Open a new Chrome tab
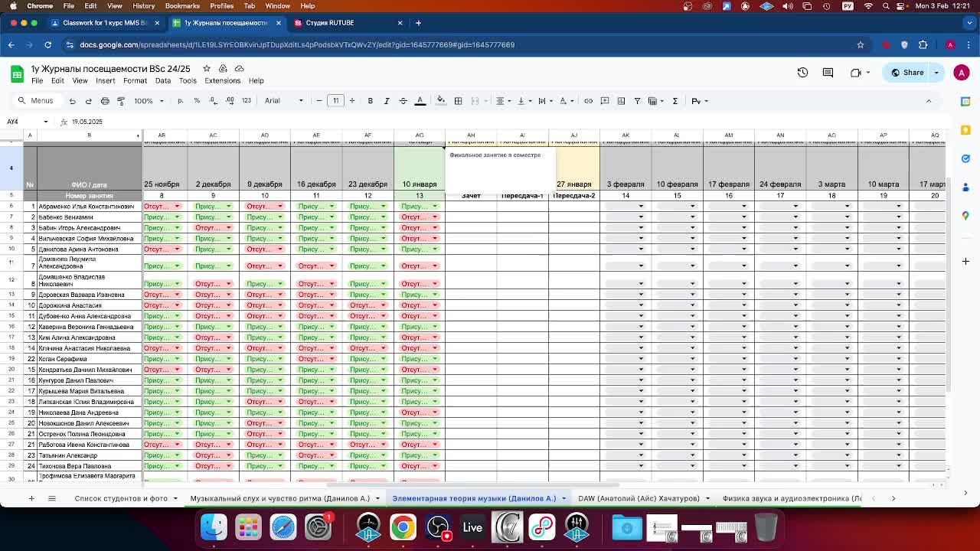This screenshot has height=551, width=980. 418,23
